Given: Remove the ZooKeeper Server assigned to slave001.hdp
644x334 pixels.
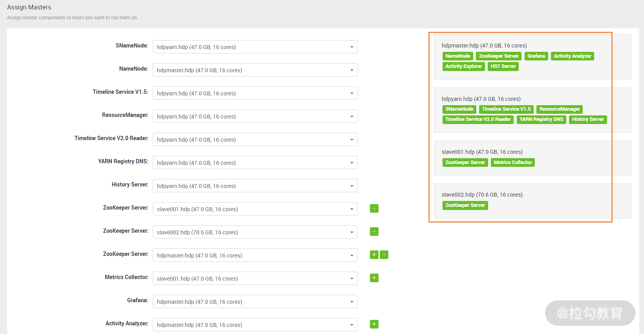Looking at the screenshot, I should tap(374, 208).
